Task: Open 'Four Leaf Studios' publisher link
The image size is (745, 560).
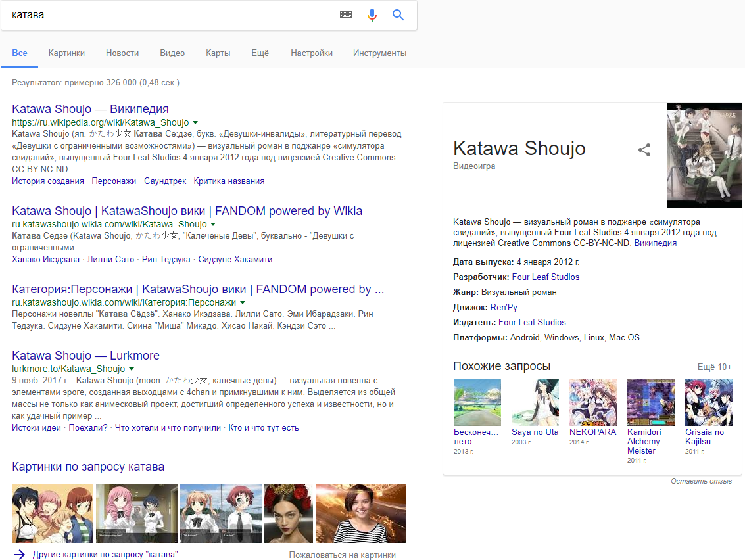Action: click(x=532, y=323)
